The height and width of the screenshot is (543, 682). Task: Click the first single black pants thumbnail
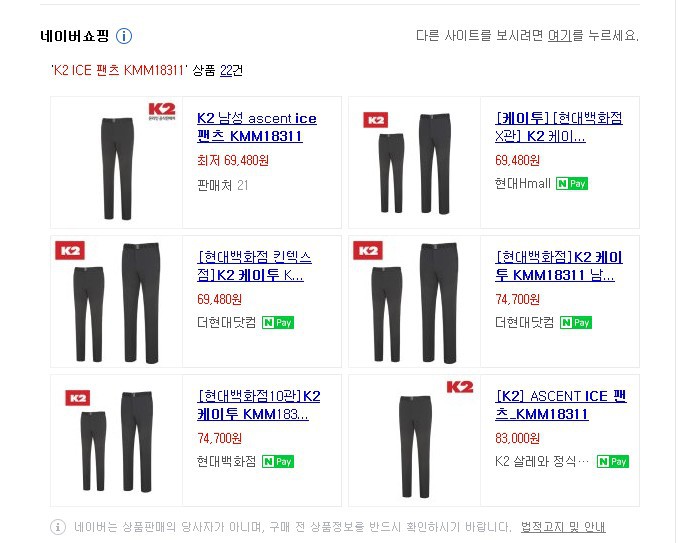(x=117, y=168)
